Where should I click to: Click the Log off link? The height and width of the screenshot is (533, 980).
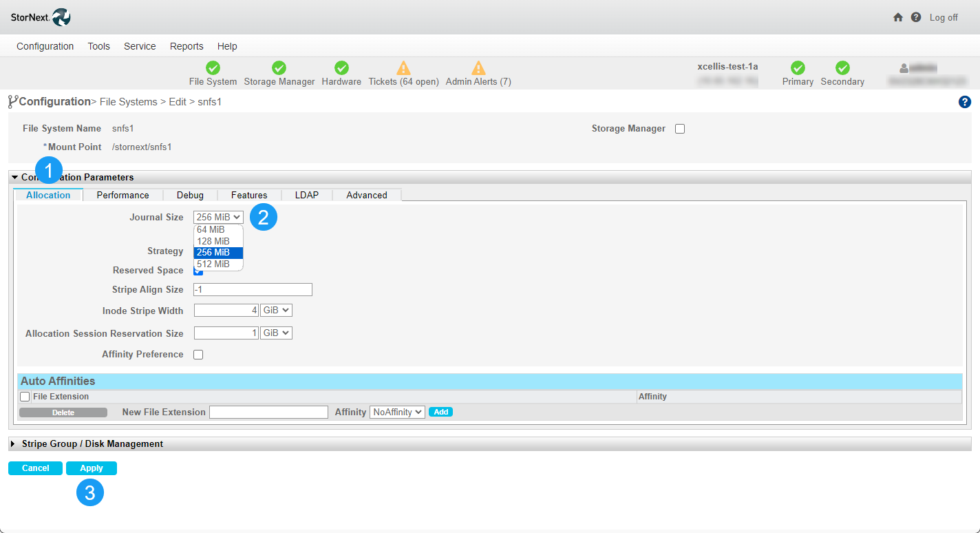944,17
